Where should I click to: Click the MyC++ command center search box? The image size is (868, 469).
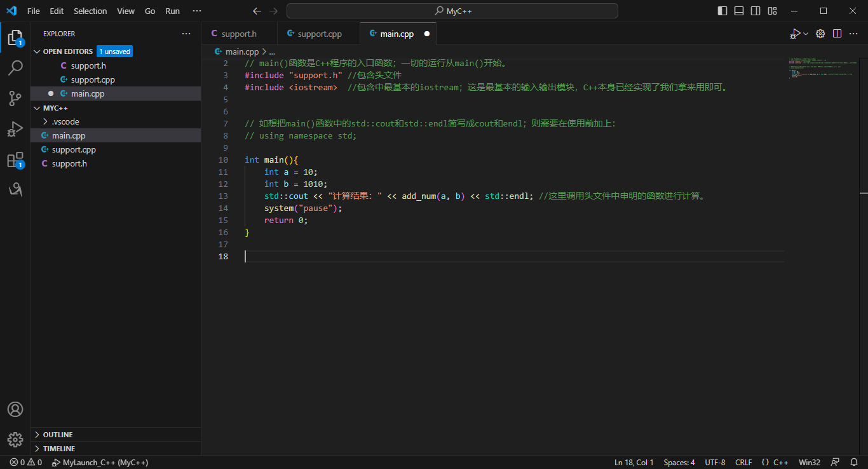[452, 11]
